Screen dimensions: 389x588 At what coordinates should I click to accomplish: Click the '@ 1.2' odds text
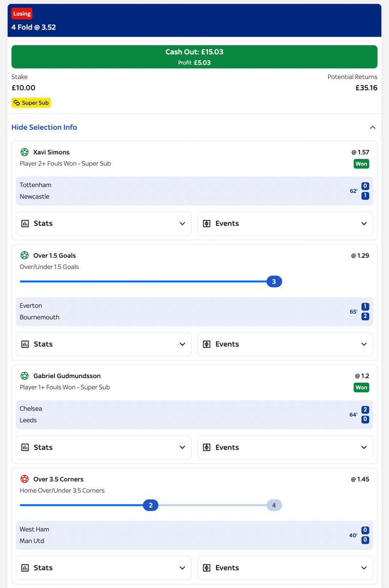363,376
